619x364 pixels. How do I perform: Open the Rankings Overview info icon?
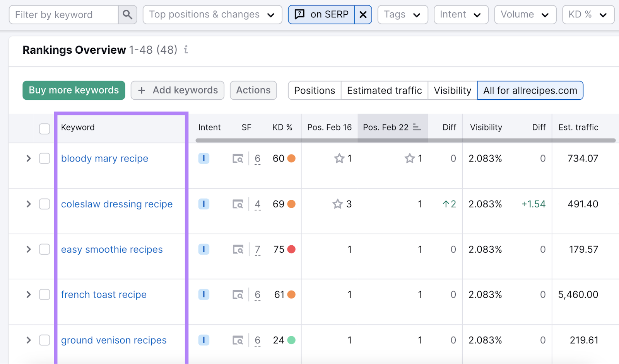click(x=186, y=50)
